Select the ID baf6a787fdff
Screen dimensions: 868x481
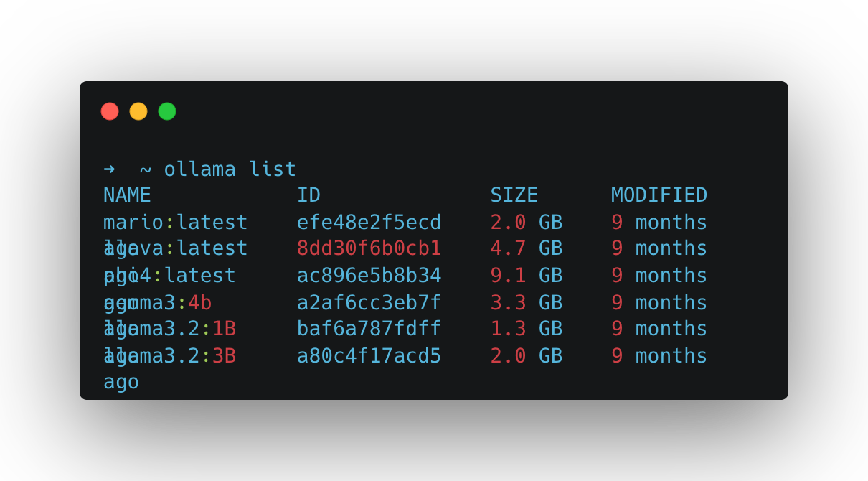(369, 329)
